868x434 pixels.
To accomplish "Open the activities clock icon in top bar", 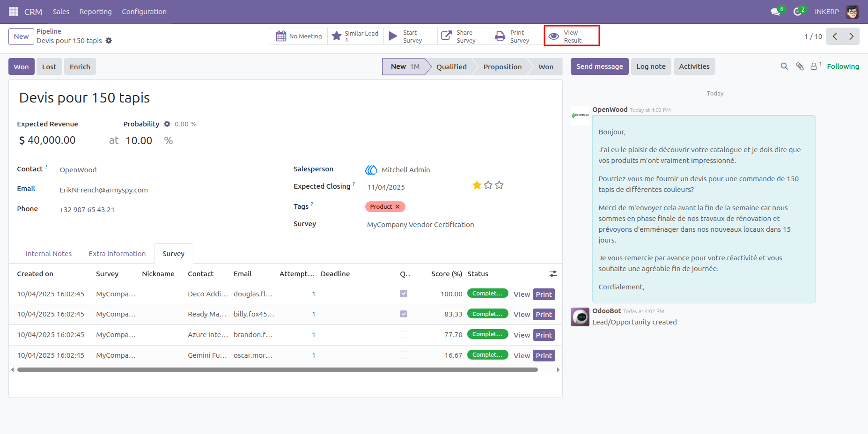I will 797,12.
